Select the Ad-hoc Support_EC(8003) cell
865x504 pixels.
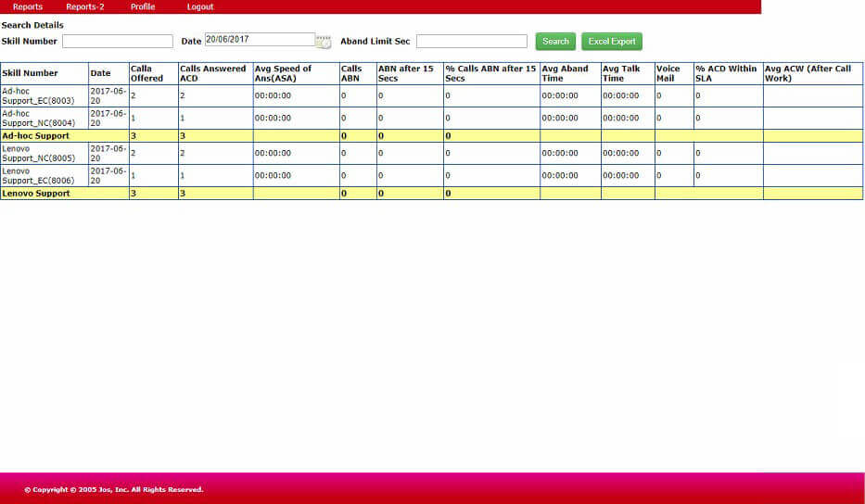point(45,96)
